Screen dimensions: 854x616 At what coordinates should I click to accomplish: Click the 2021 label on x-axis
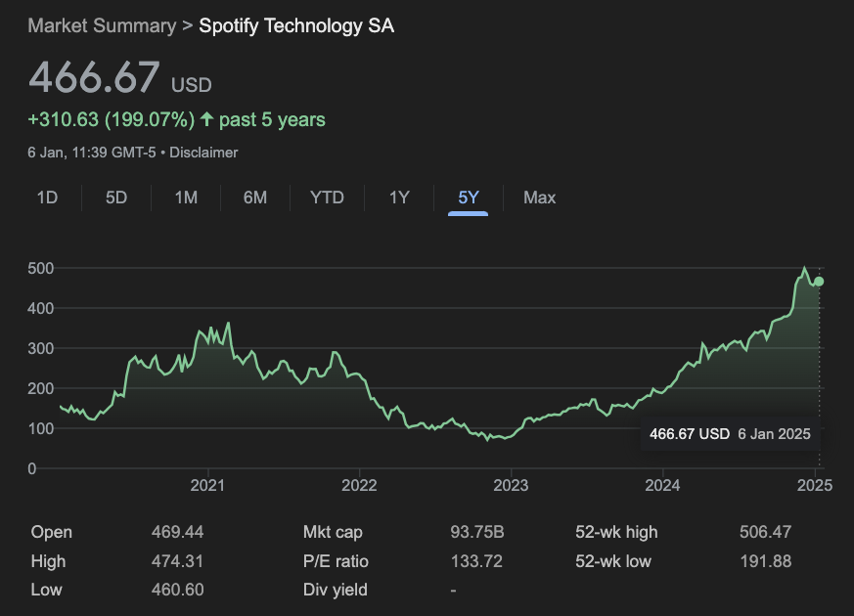pos(207,485)
